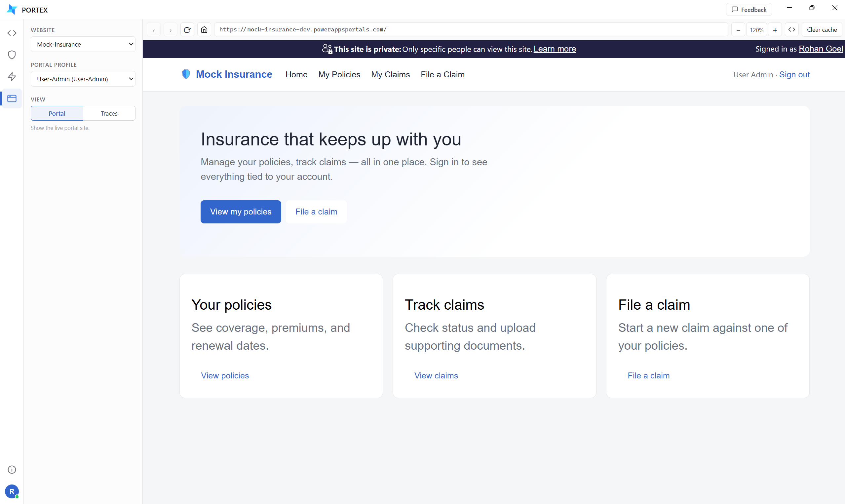Open the R user avatar
This screenshot has height=504, width=845.
pos(12,491)
